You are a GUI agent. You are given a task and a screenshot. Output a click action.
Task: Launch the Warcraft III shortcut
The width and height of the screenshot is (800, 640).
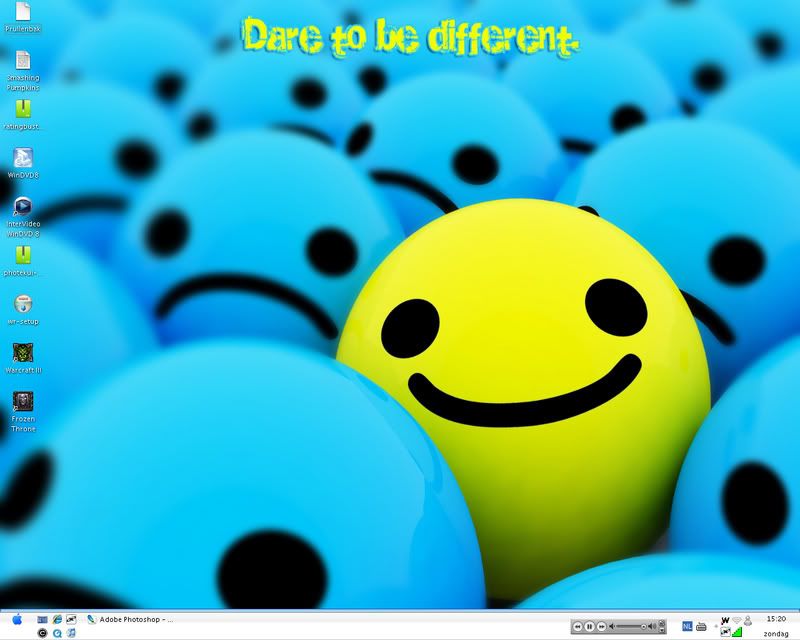pyautogui.click(x=23, y=358)
